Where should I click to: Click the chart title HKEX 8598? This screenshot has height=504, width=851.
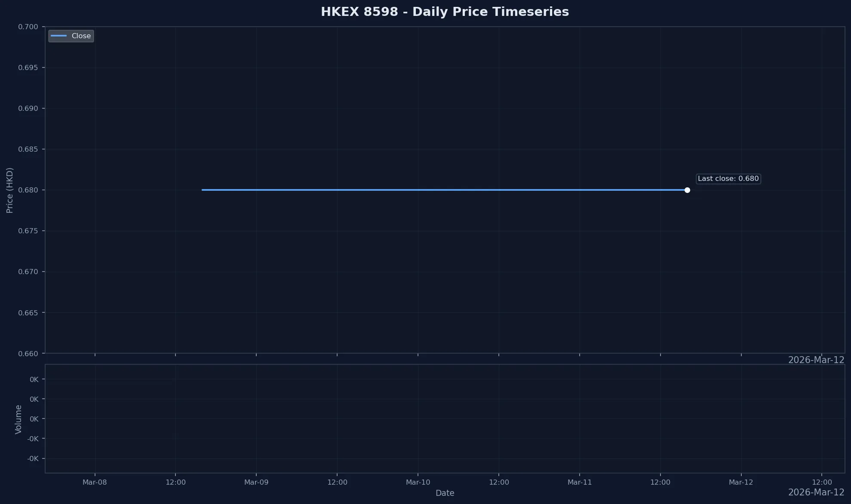click(444, 12)
